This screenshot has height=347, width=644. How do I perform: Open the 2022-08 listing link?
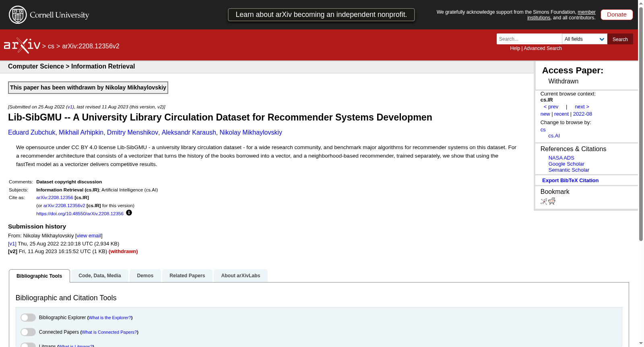tap(582, 114)
